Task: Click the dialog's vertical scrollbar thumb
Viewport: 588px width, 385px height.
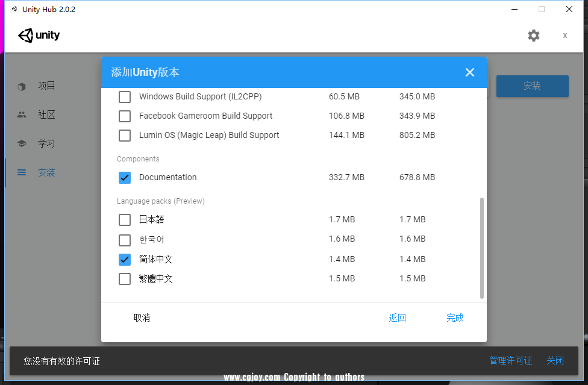Action: tap(482, 248)
